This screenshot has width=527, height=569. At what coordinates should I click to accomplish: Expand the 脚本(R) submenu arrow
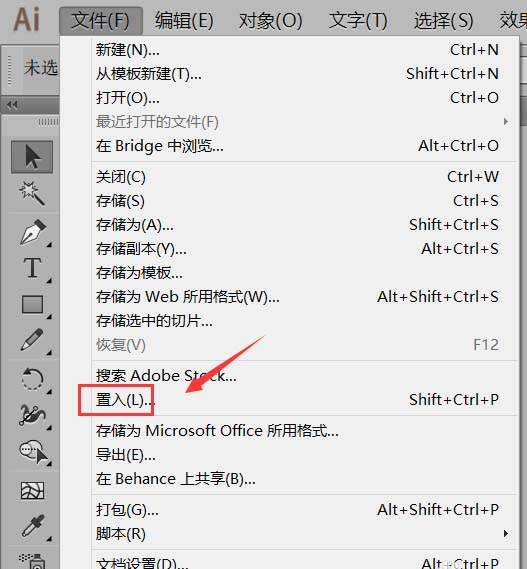pos(506,533)
